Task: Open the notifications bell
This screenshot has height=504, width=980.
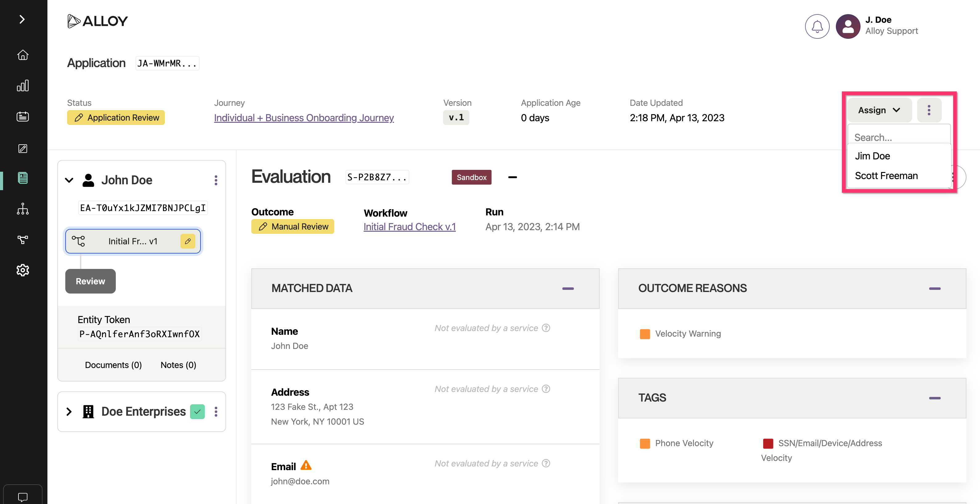Action: tap(817, 26)
